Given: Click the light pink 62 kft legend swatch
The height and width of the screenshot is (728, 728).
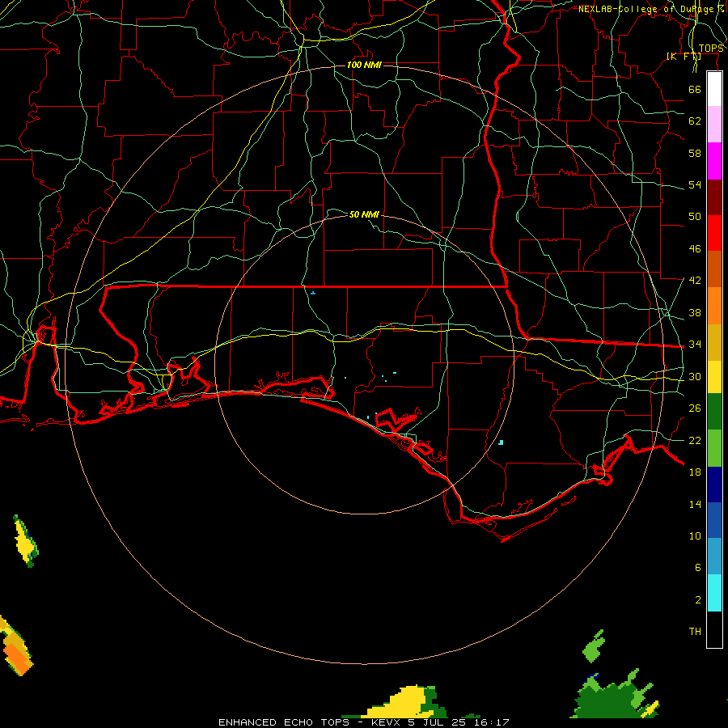Looking at the screenshot, I should coord(714,124).
